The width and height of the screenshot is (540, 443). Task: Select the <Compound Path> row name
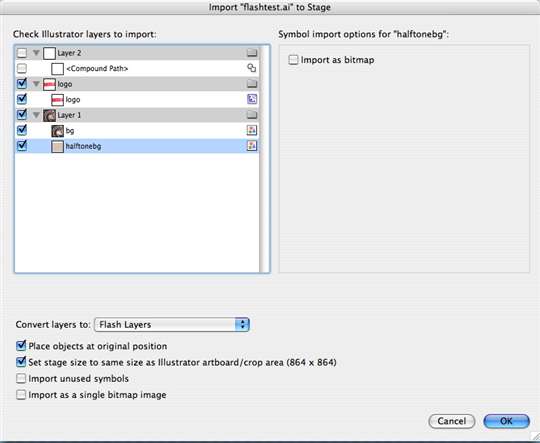point(97,69)
